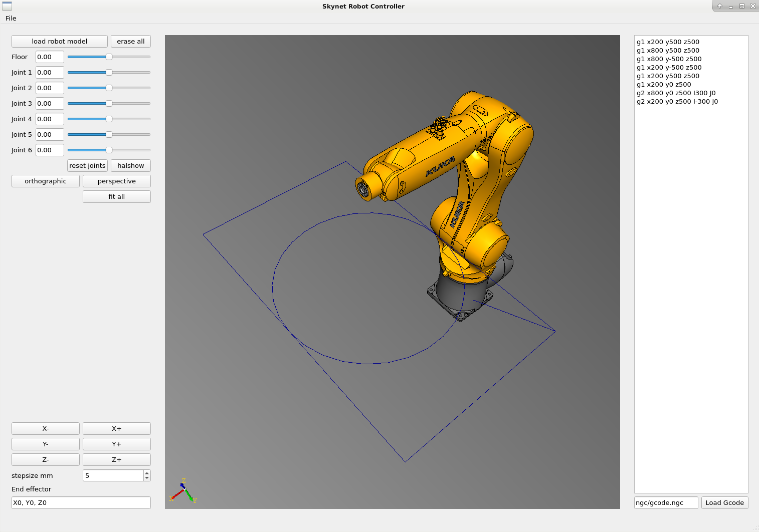Click the Joint 4 slider handle
The image size is (759, 532).
109,119
